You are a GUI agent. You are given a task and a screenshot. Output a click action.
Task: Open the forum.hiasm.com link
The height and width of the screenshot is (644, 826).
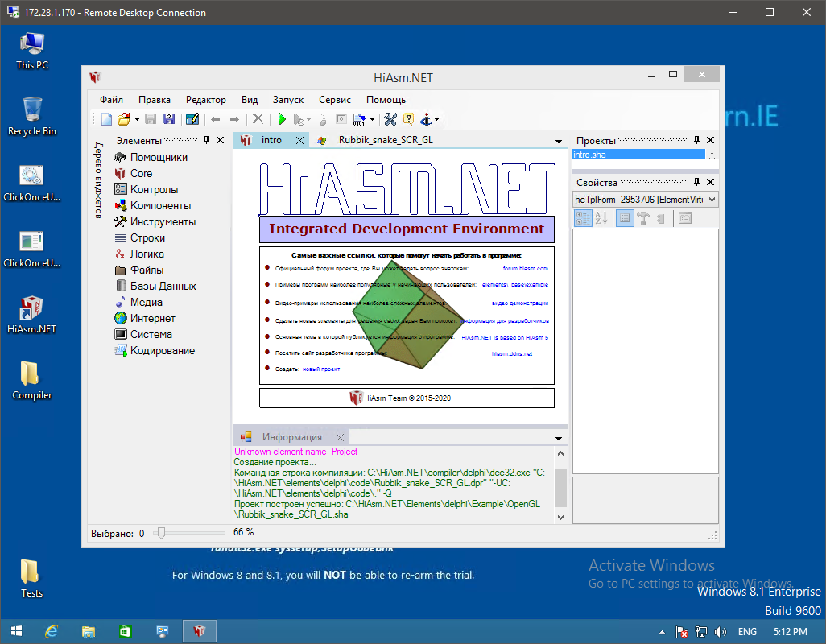525,268
